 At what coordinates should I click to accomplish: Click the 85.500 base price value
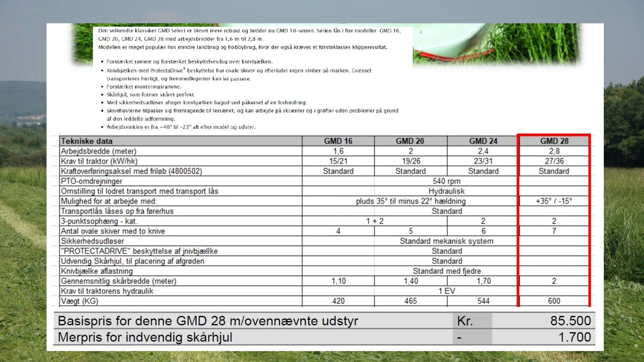tap(570, 321)
